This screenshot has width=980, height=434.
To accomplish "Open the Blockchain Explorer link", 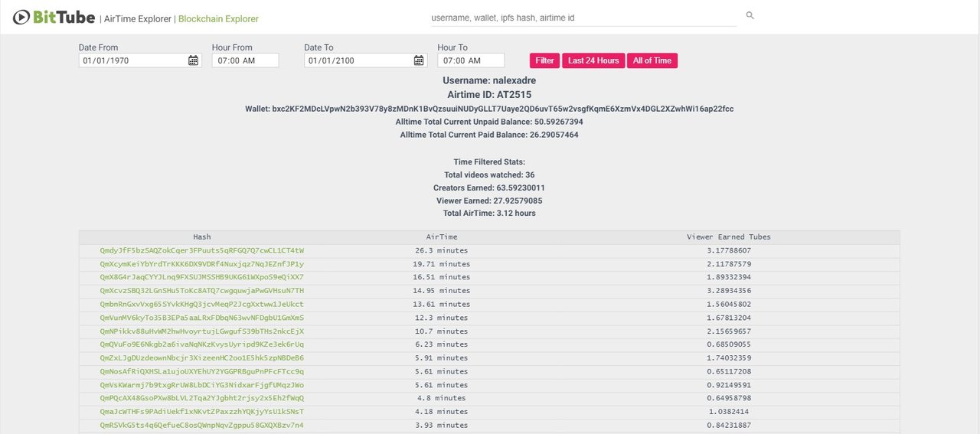I will (x=218, y=19).
